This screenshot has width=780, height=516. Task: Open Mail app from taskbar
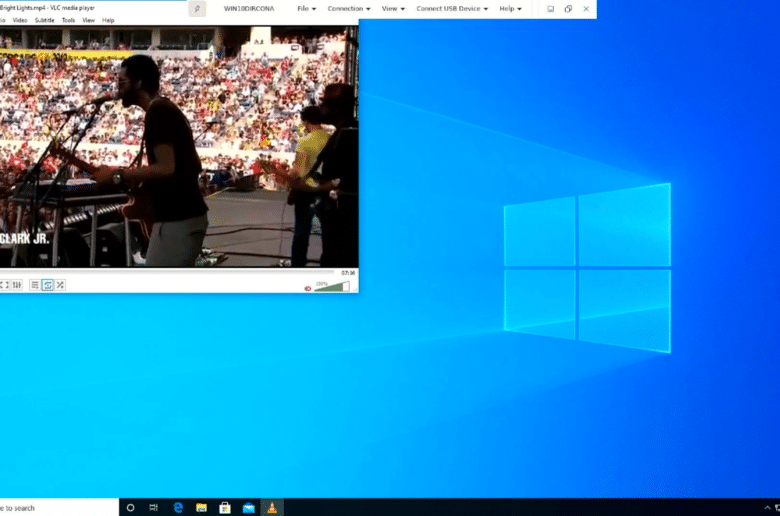(249, 508)
